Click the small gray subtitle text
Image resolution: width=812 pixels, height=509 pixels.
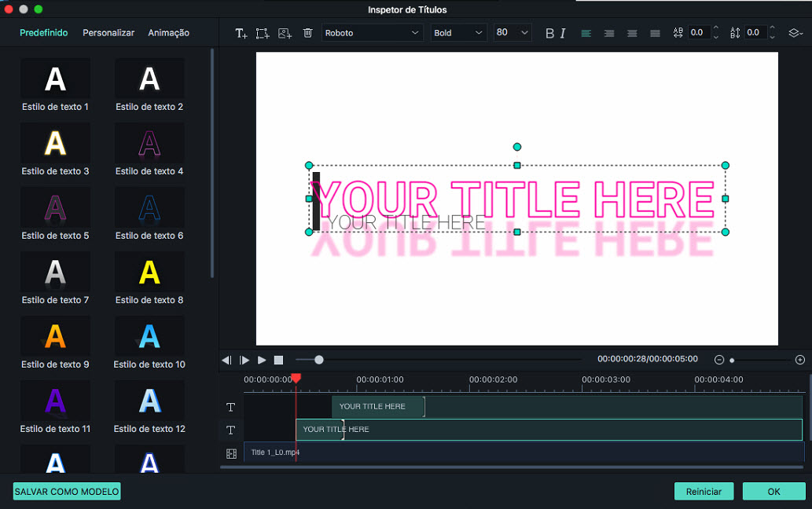pyautogui.click(x=407, y=223)
